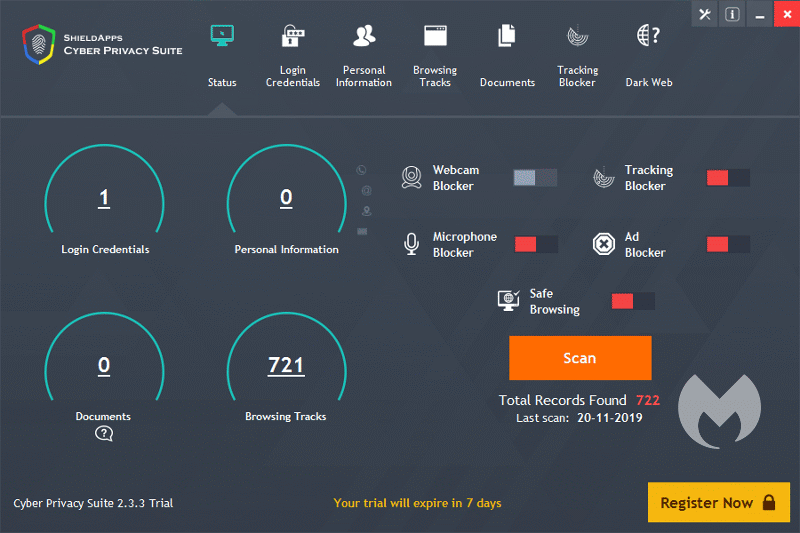Click the Webcam Blocker camera icon
The height and width of the screenshot is (533, 800).
(x=411, y=177)
